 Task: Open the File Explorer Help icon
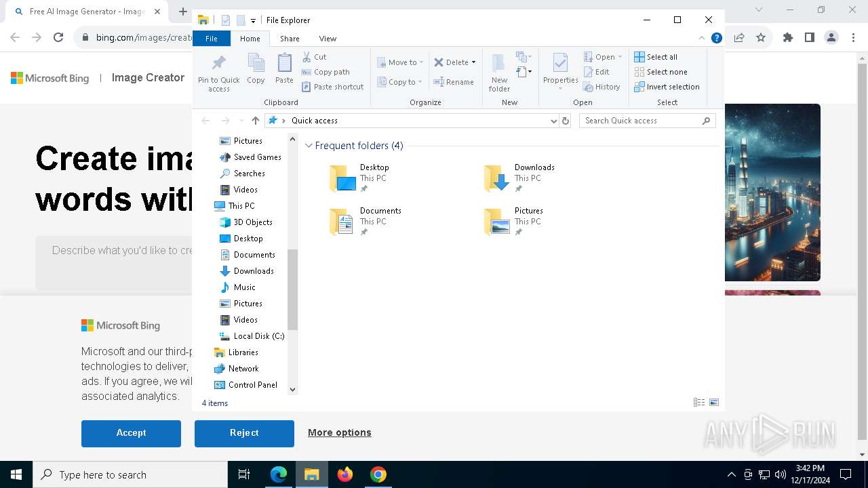click(716, 39)
